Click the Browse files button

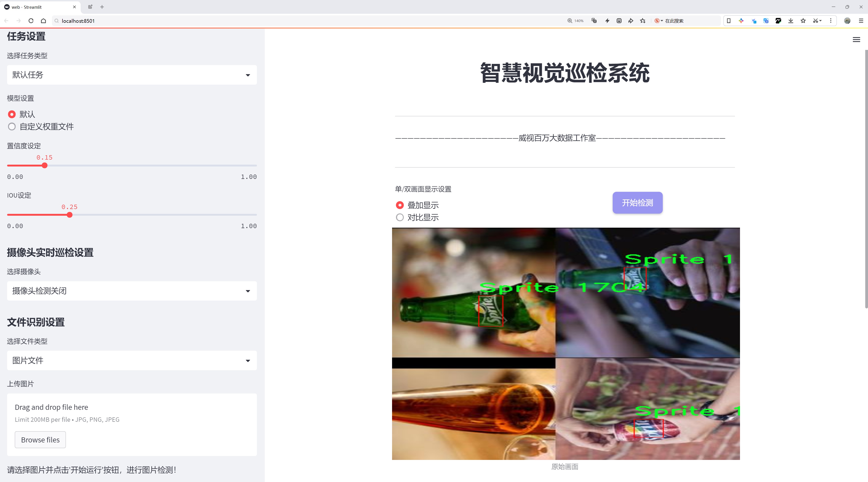point(40,439)
